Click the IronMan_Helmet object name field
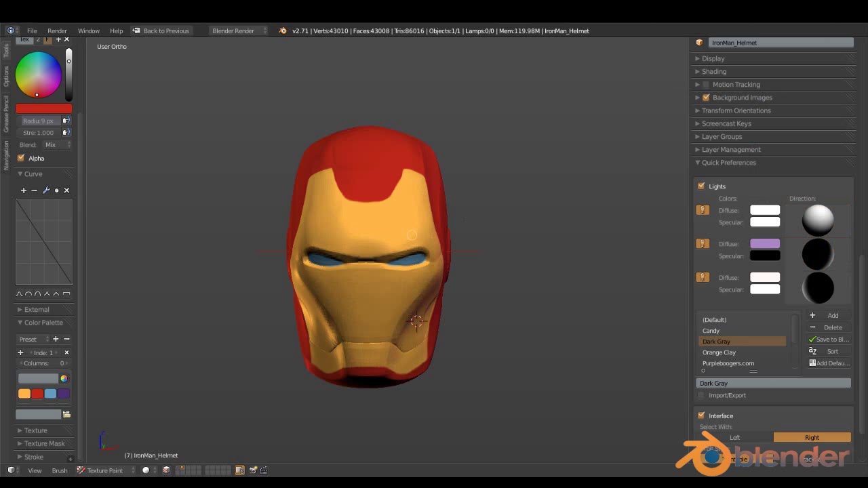Screen dimensions: 868x488 781,43
